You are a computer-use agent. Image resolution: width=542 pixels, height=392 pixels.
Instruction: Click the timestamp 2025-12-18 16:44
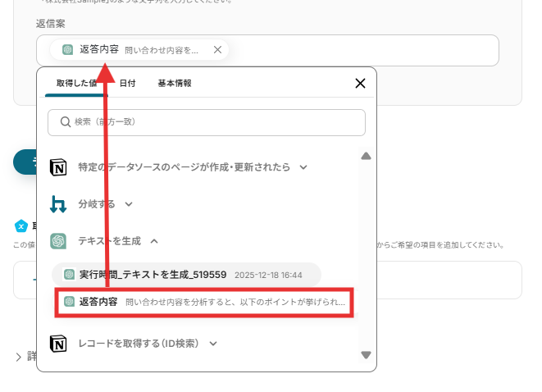coord(268,276)
